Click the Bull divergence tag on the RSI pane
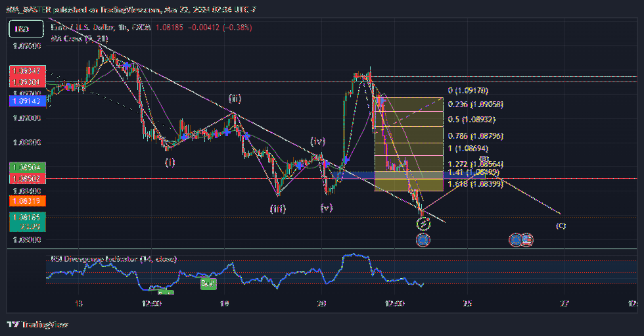Viewport: 644px width, 336px height. [208, 283]
